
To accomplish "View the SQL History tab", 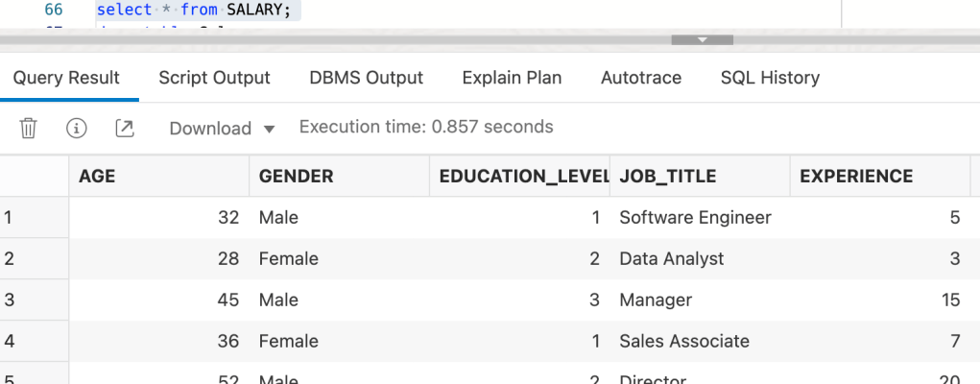I will 770,78.
